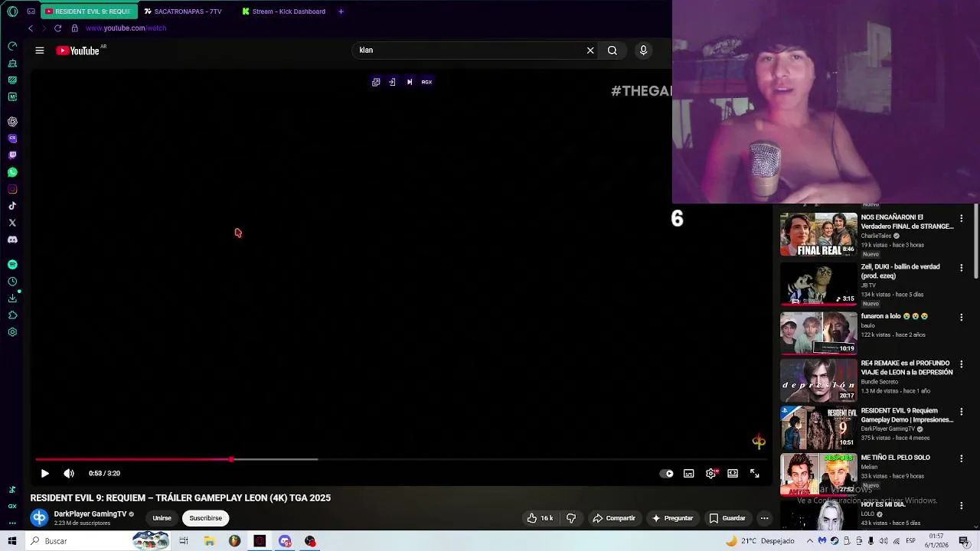980x551 pixels.
Task: Mute the video volume
Action: [69, 474]
